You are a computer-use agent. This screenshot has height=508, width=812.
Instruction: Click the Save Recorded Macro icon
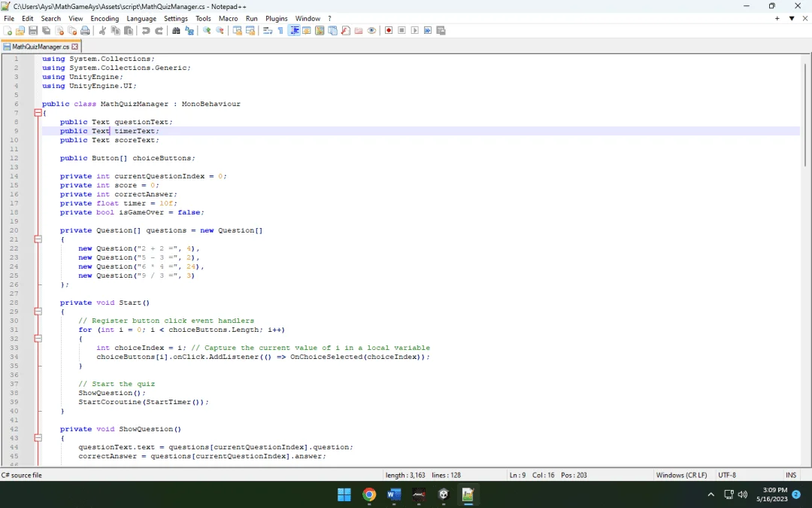441,31
